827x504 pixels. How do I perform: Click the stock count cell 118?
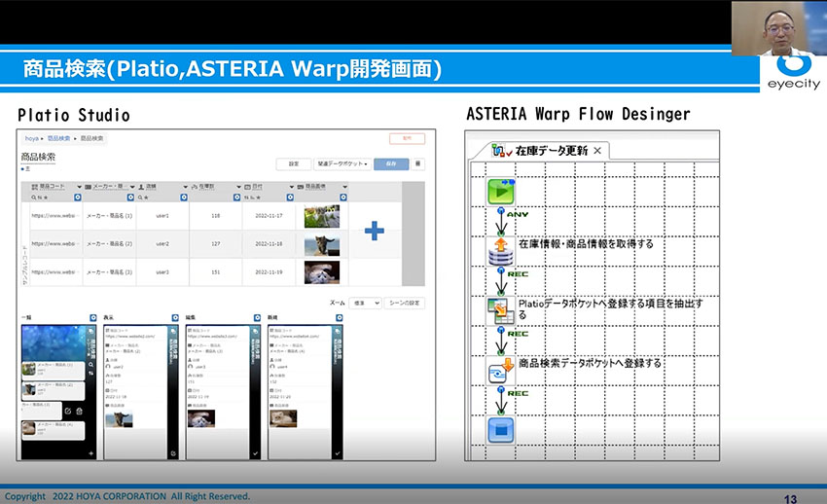click(x=215, y=216)
